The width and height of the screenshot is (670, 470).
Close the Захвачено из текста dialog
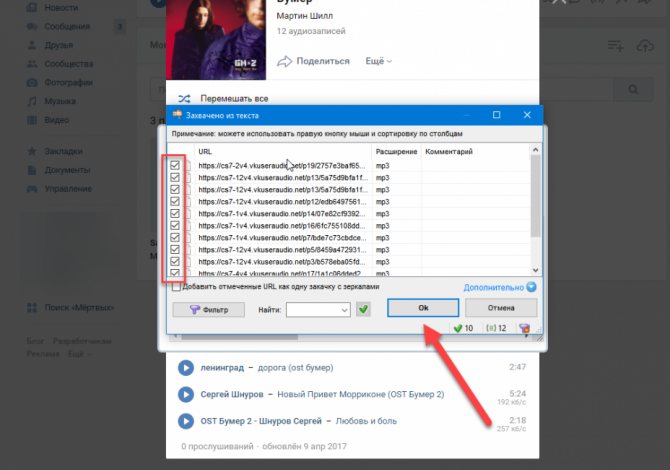pos(527,115)
